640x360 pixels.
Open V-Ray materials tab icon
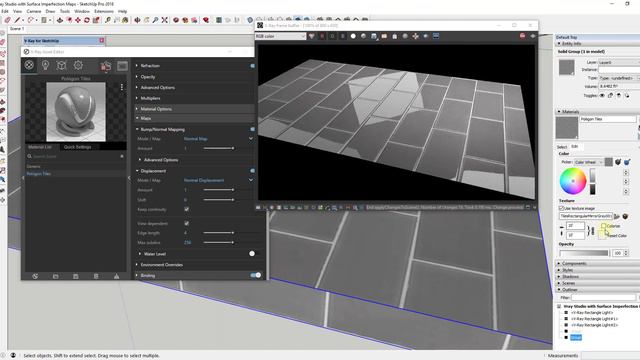pos(29,65)
